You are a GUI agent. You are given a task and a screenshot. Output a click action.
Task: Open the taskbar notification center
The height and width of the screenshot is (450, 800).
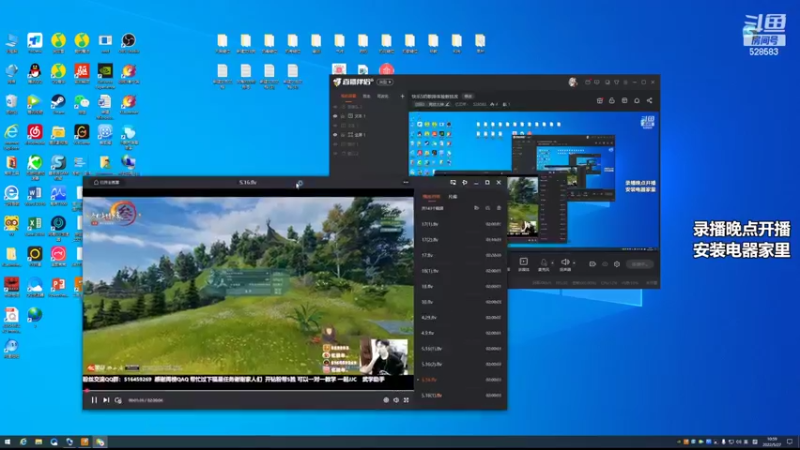tap(790, 442)
